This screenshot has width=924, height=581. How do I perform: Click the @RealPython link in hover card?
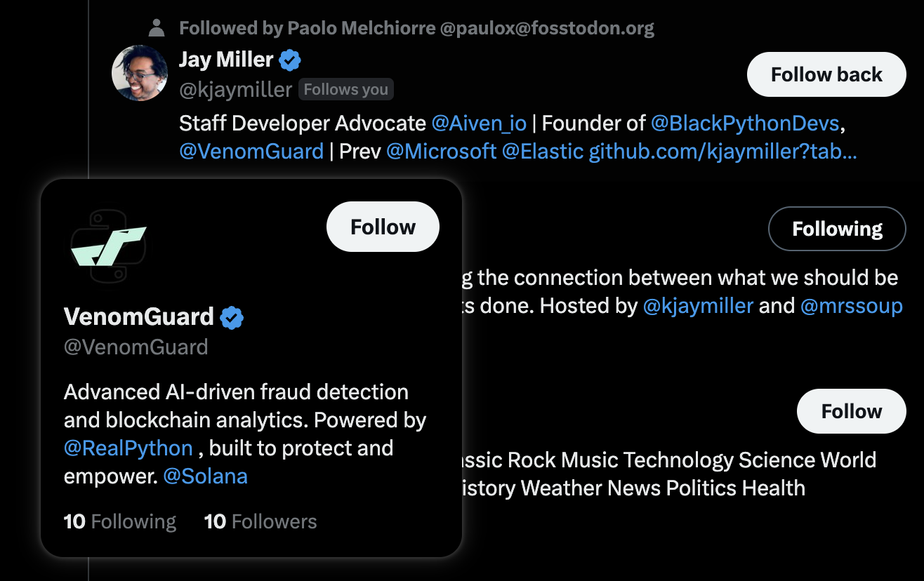[x=128, y=448]
